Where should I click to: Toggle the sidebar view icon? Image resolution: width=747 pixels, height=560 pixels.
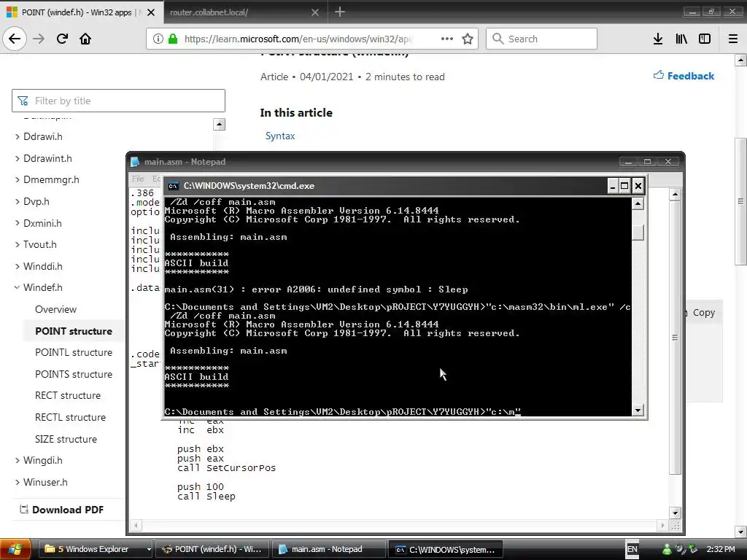705,39
